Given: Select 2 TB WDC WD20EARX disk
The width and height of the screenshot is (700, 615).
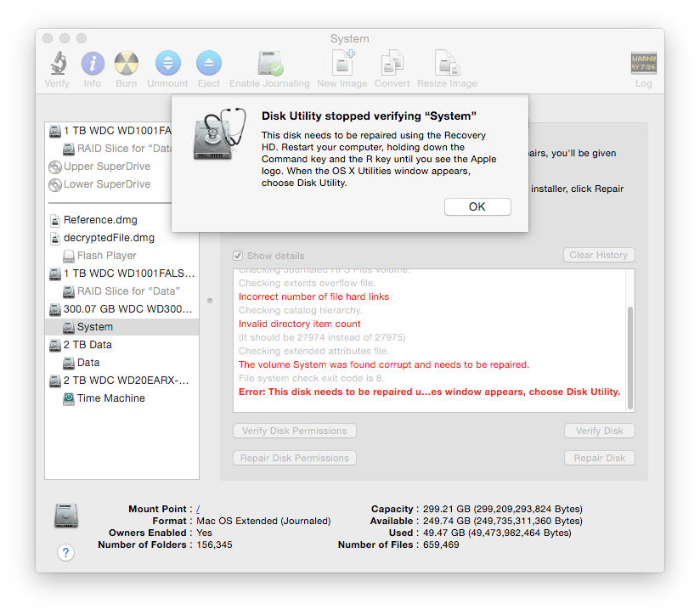Looking at the screenshot, I should click(121, 381).
